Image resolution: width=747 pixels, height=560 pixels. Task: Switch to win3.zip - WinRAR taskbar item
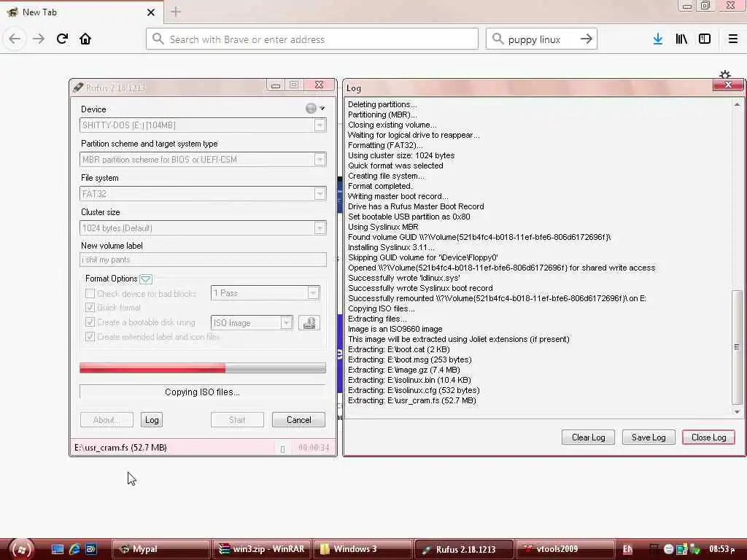point(262,549)
